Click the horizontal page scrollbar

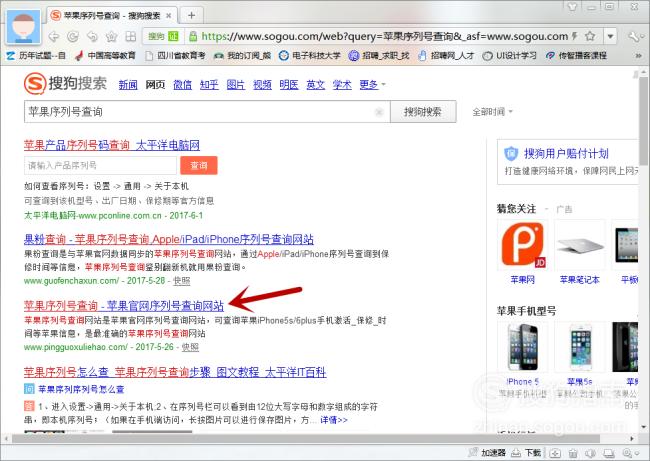coord(306,438)
